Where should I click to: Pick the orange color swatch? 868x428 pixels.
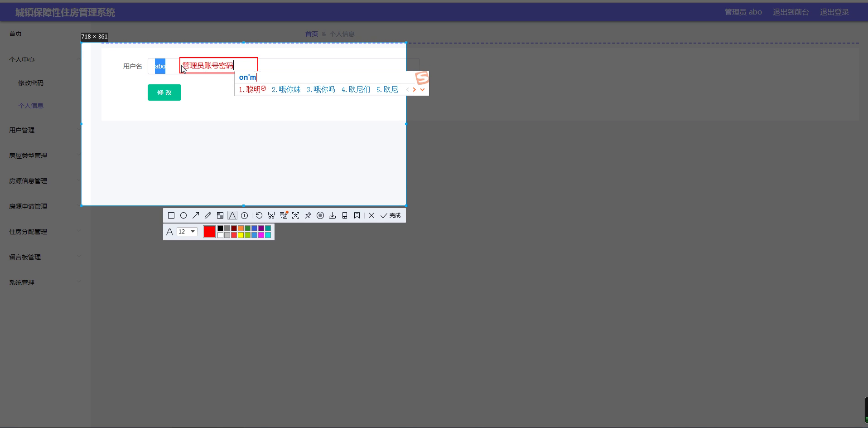[x=241, y=229]
